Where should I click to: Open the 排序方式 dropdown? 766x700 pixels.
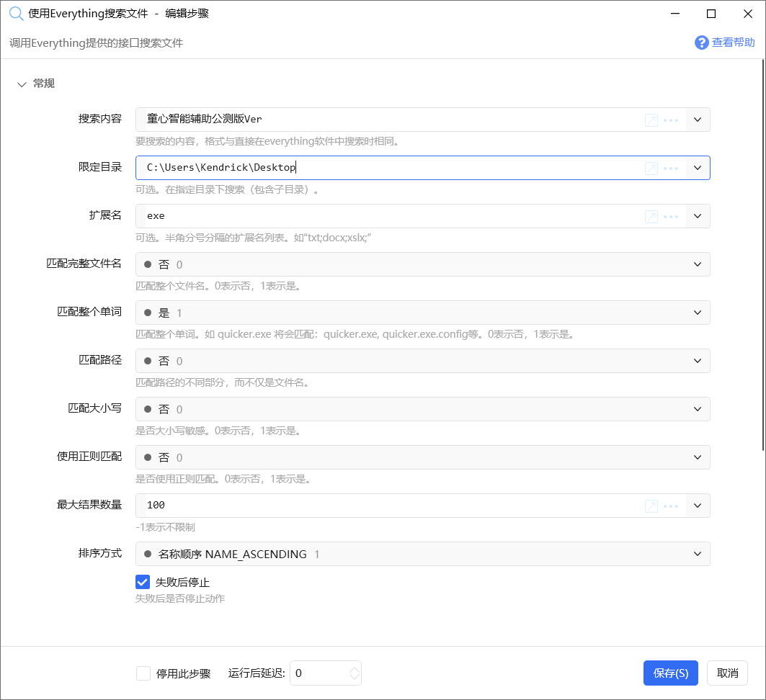point(422,554)
